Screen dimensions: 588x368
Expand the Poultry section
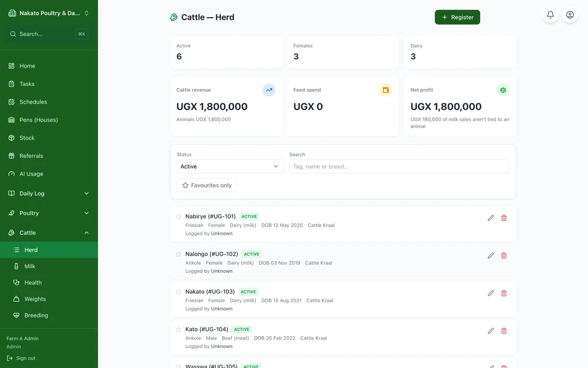49,213
